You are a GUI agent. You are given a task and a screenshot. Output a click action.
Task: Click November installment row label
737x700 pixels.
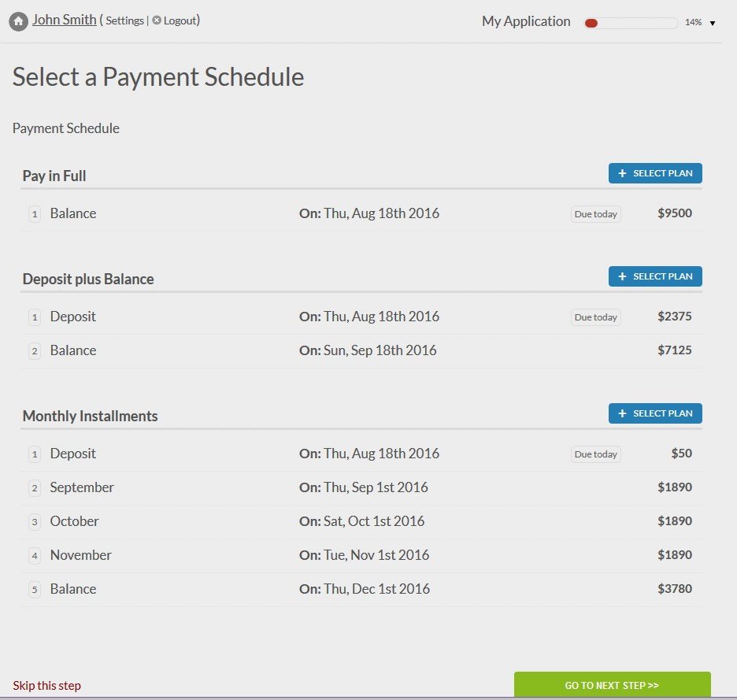81,555
